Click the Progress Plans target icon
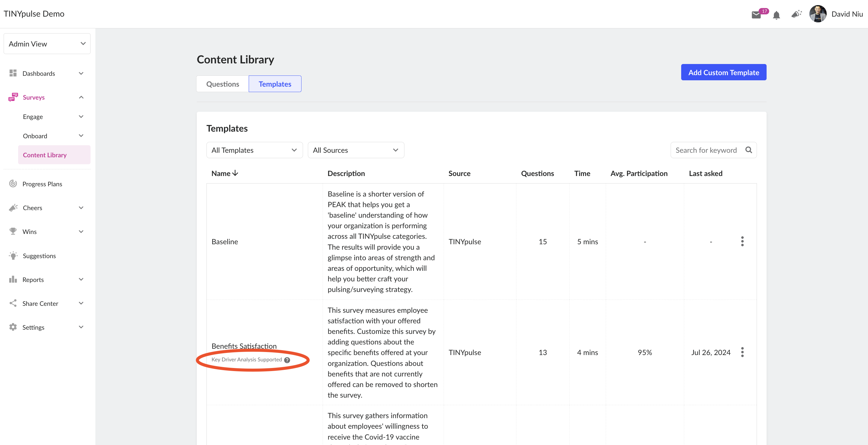 click(x=13, y=184)
